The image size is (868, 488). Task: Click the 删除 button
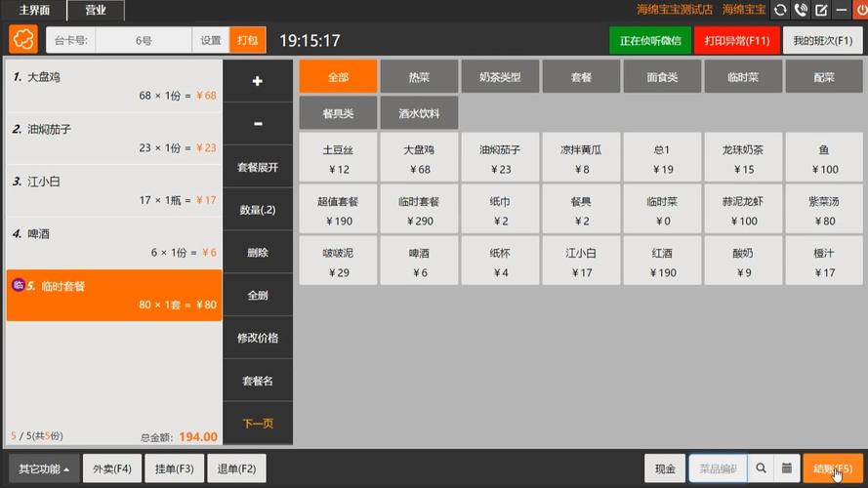(x=258, y=253)
